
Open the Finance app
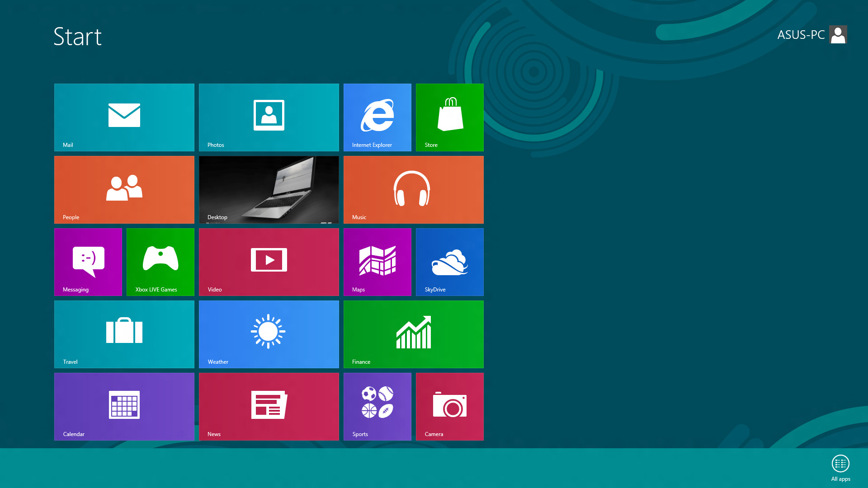click(414, 334)
